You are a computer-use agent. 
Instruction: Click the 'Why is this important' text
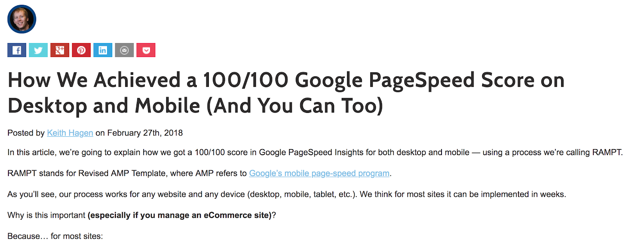[x=46, y=215]
